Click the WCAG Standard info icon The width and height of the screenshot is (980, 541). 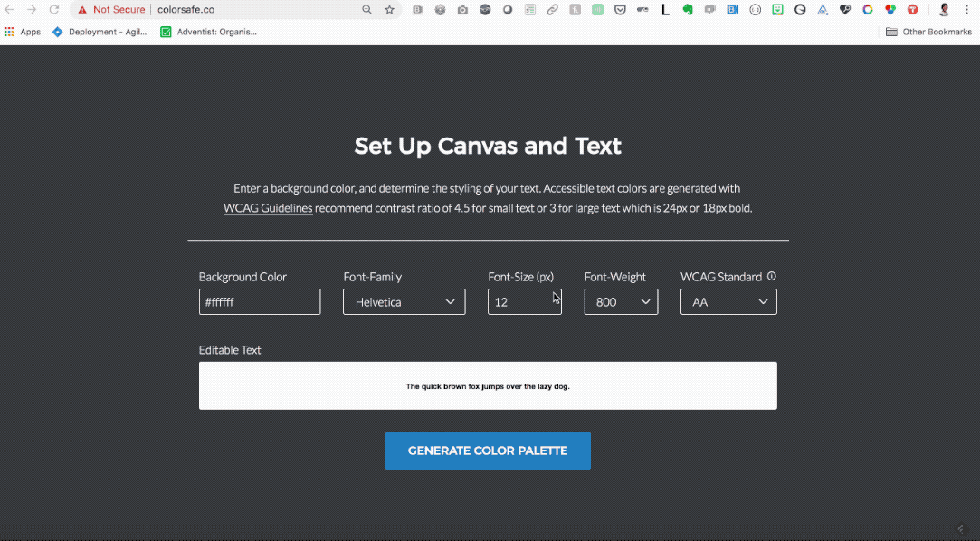(x=771, y=276)
